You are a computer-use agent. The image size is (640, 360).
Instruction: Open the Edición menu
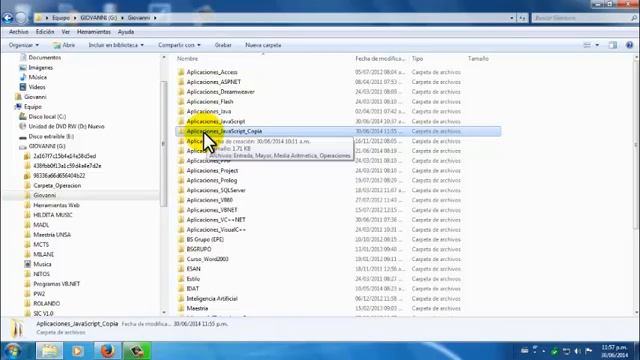tap(45, 32)
